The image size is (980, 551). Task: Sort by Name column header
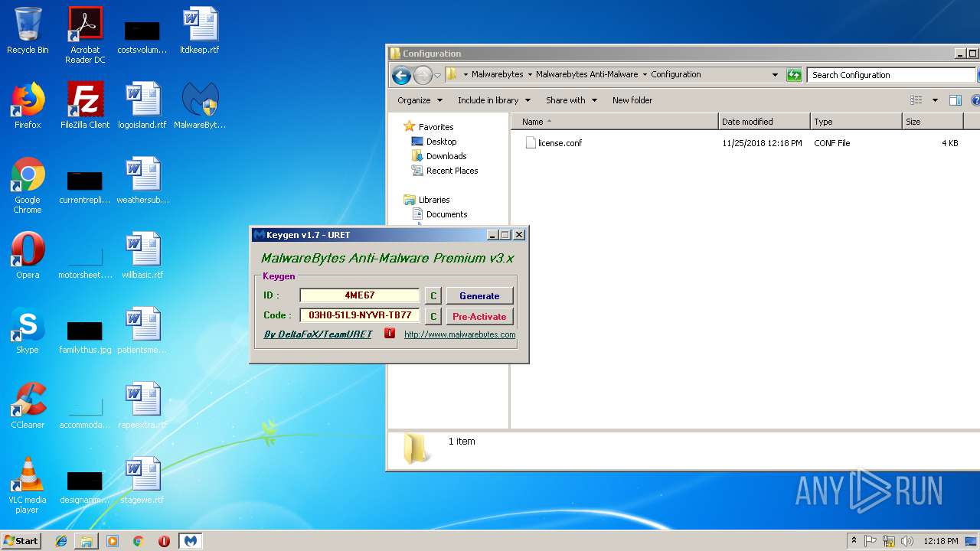(x=615, y=122)
